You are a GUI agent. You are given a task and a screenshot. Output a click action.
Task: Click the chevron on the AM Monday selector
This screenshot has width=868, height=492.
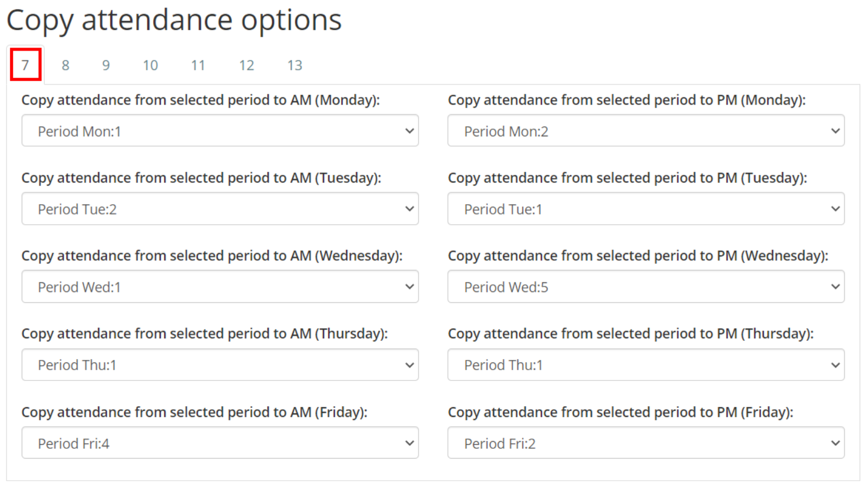click(x=409, y=131)
